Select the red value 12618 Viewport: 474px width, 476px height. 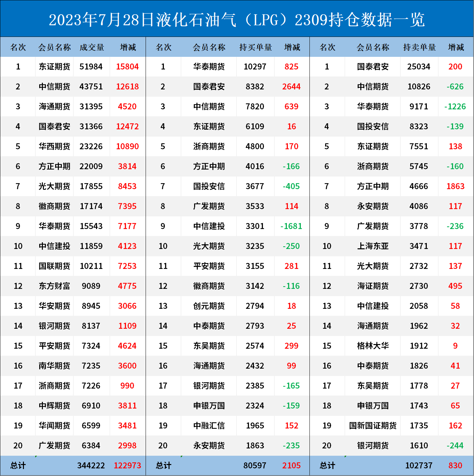(127, 87)
